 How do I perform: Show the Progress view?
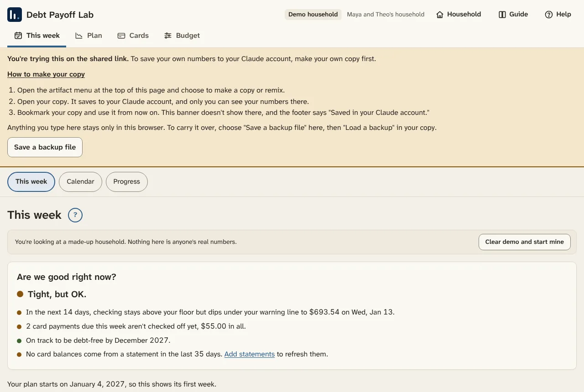pyautogui.click(x=126, y=181)
